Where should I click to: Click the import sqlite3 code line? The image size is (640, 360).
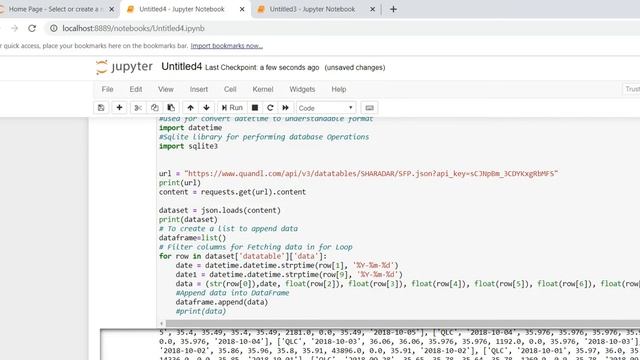point(188,146)
